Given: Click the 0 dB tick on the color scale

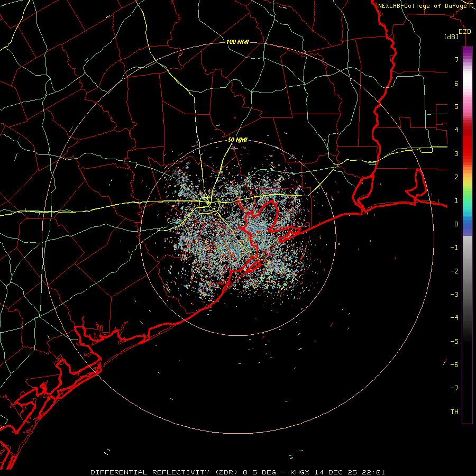Looking at the screenshot, I should tap(456, 224).
